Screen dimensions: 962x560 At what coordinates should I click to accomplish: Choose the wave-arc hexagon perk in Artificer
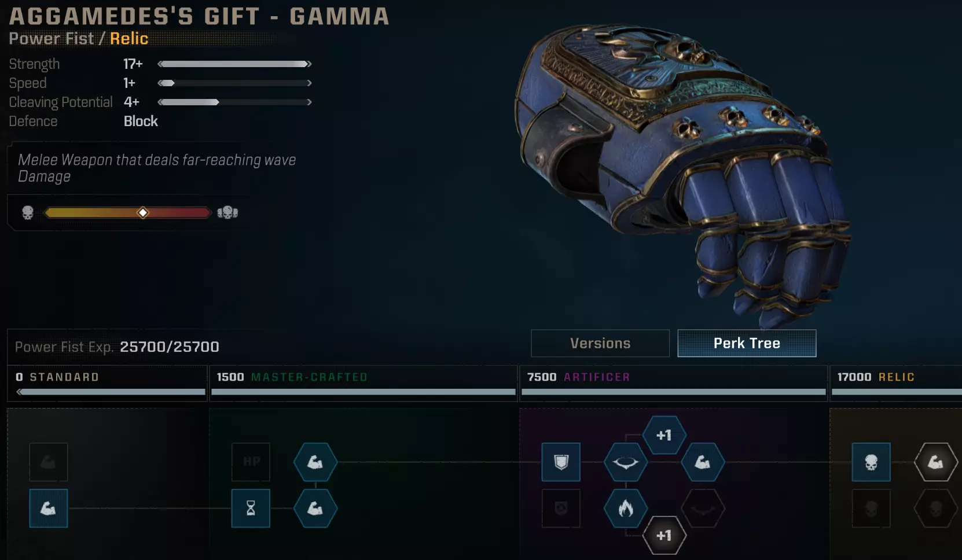(x=626, y=462)
